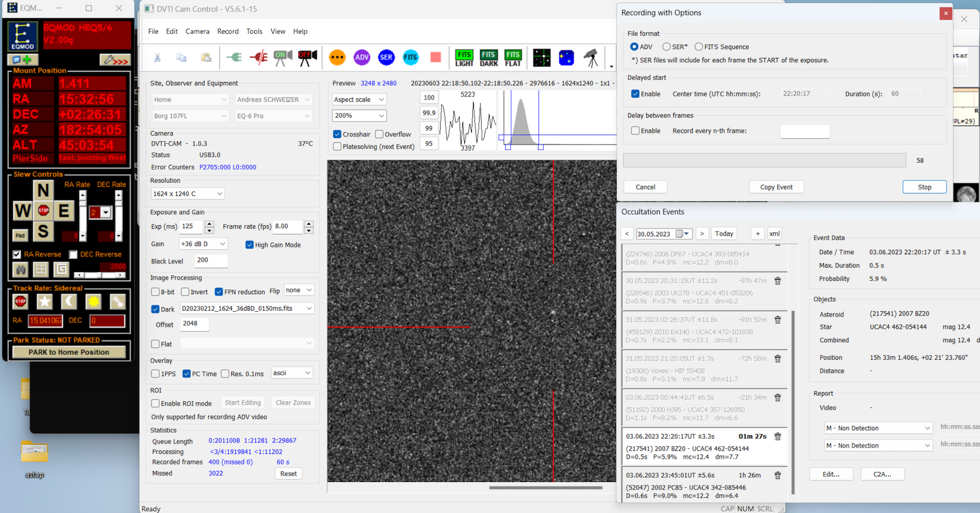Viewport: 980px width, 513px height.
Task: Click the Copy Event button
Action: [776, 187]
